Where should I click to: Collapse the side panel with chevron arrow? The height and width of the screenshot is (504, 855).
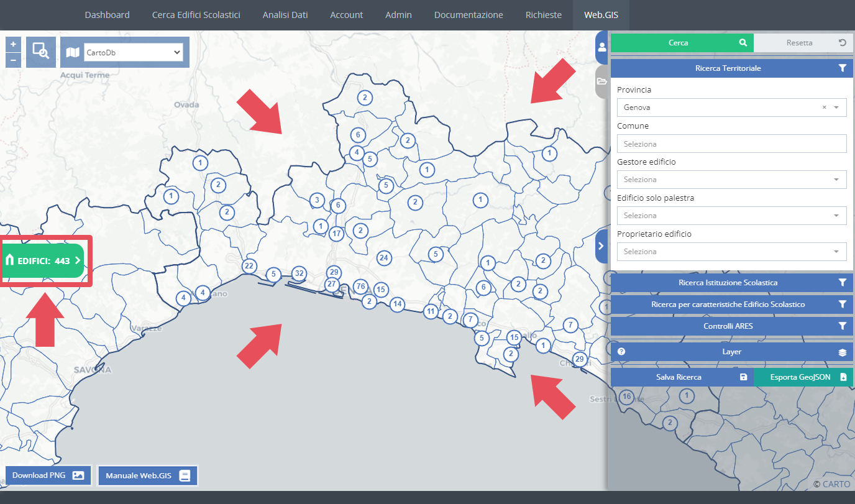tap(601, 245)
